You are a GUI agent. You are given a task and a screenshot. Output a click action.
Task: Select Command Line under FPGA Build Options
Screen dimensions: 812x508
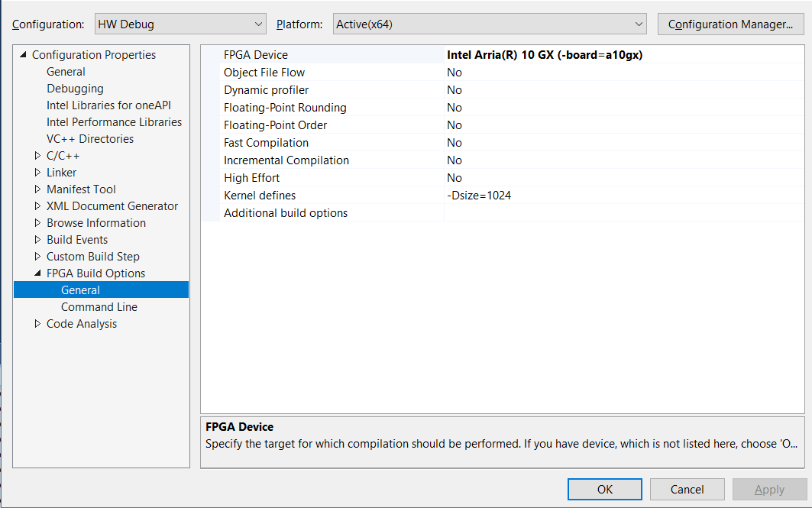coord(99,307)
